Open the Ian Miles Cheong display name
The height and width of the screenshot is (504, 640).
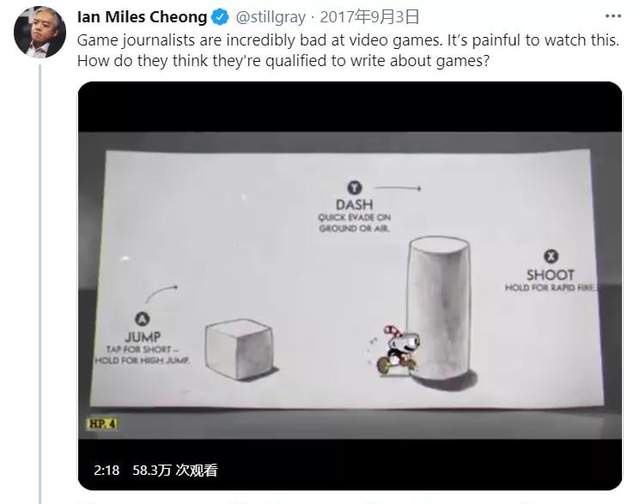[142, 17]
